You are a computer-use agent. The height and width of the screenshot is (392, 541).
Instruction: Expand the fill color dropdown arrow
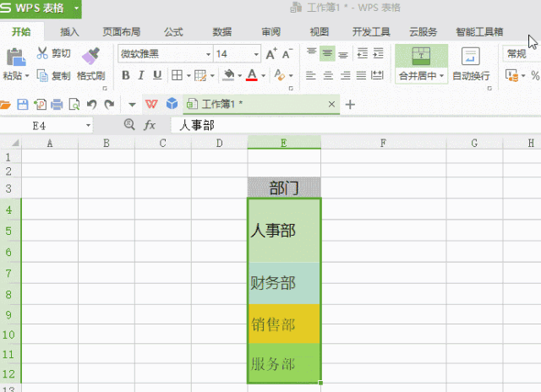click(239, 75)
